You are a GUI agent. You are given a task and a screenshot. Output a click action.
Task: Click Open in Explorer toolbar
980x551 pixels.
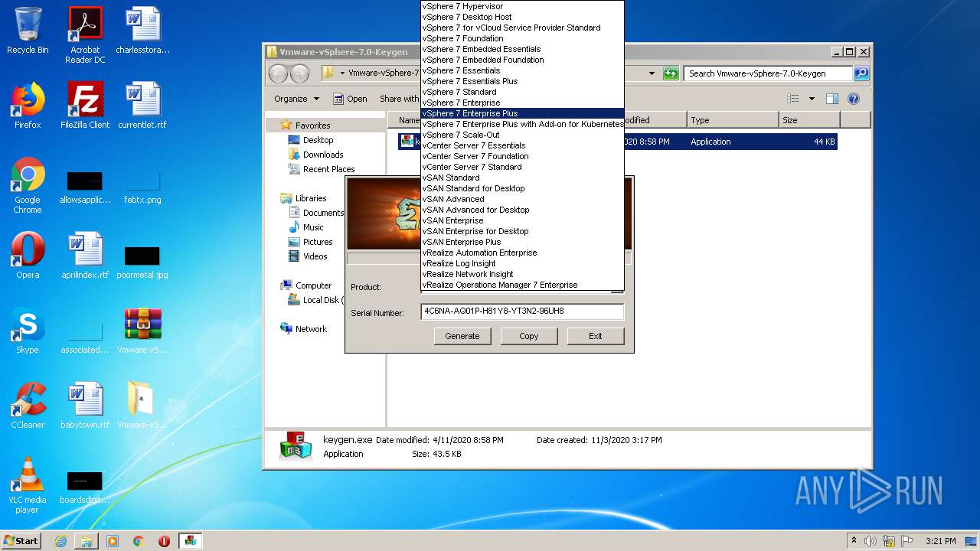tap(351, 99)
